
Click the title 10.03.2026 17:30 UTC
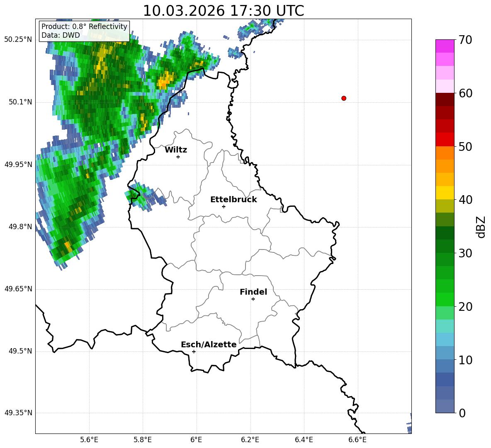tap(223, 11)
